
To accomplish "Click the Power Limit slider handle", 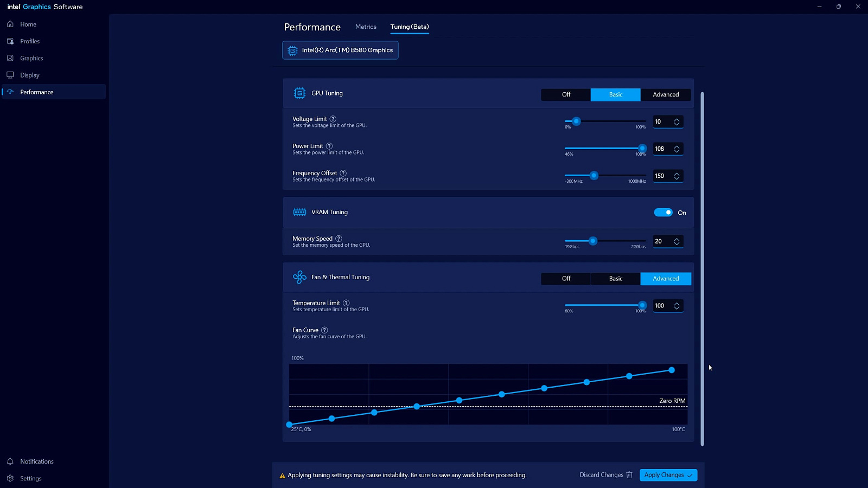I will point(642,149).
